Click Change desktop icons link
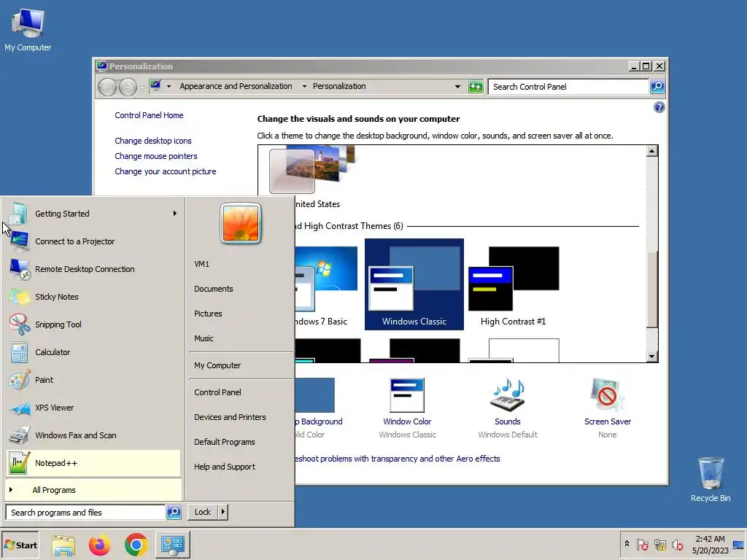Viewport: 747px width, 560px height. point(153,141)
